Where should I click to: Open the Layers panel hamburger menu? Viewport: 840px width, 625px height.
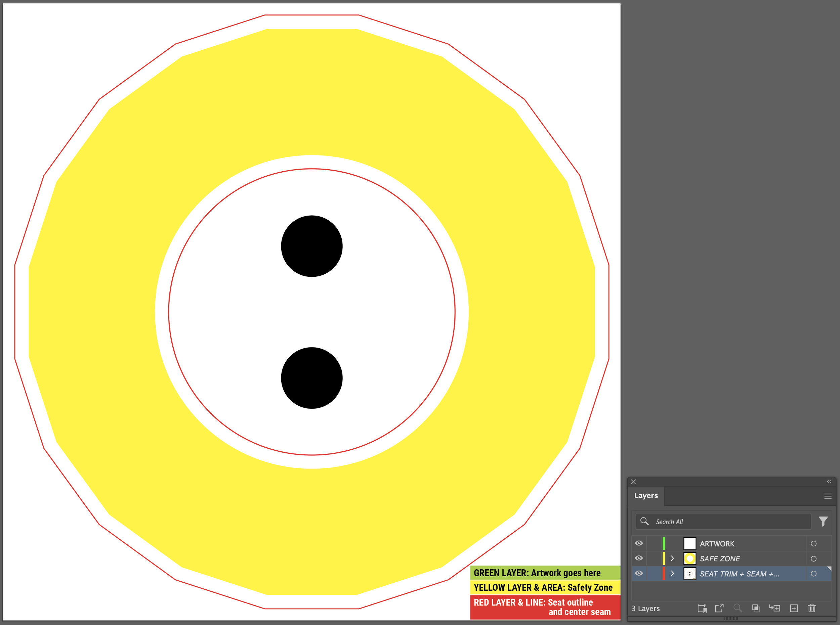pos(828,496)
